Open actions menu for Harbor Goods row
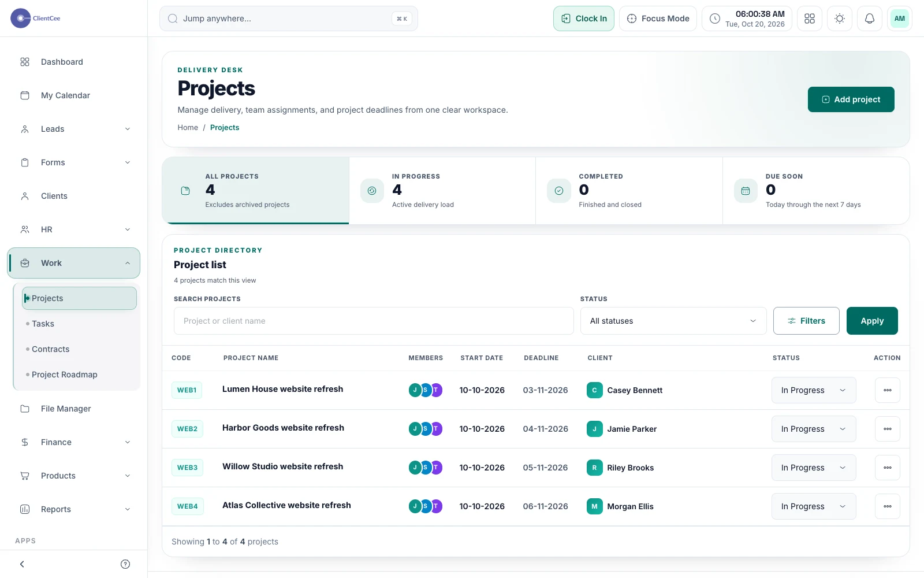Image resolution: width=924 pixels, height=578 pixels. click(888, 429)
